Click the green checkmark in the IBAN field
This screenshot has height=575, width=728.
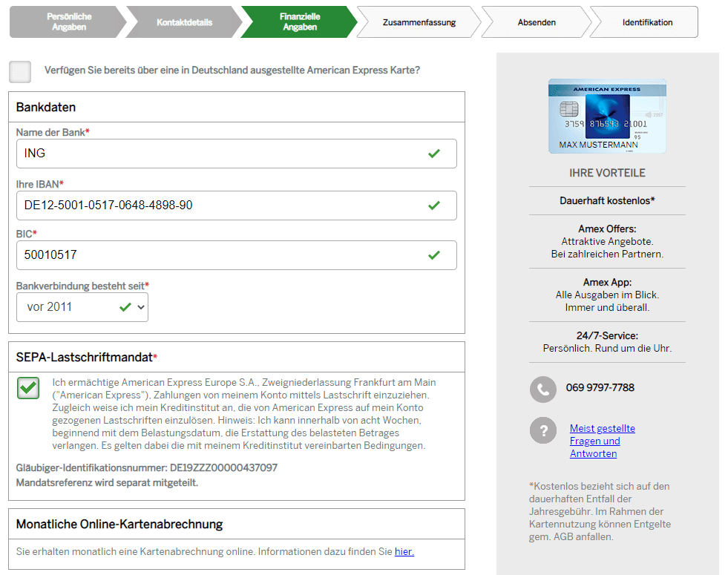click(x=434, y=206)
